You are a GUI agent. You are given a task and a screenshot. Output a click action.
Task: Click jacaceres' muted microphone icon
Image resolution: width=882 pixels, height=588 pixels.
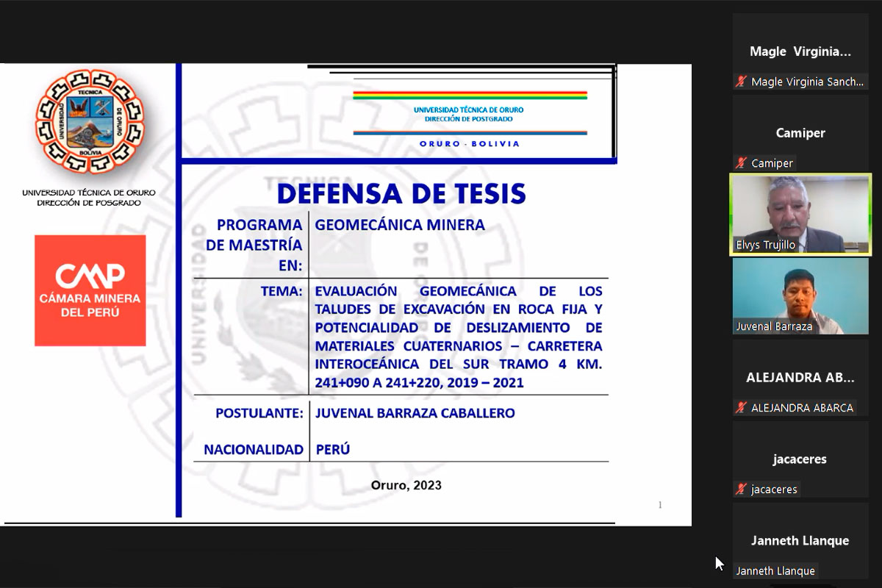[x=741, y=489]
